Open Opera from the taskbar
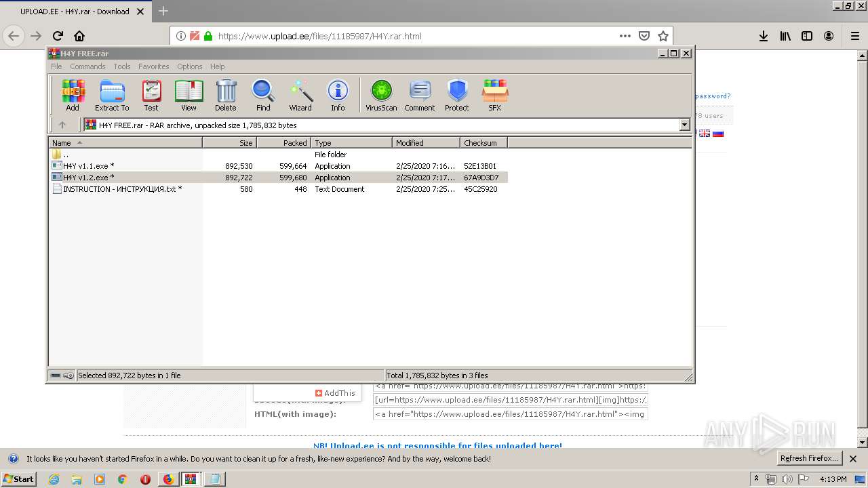This screenshot has height=488, width=868. coord(145,479)
